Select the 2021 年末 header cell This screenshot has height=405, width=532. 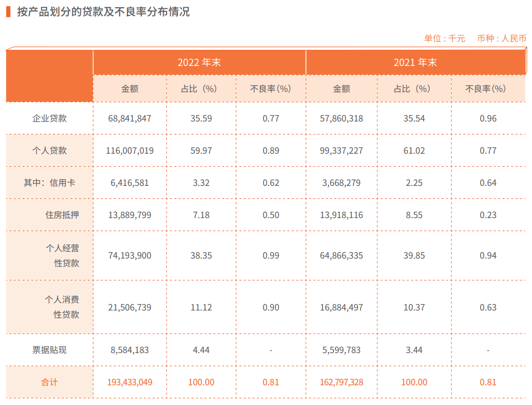415,62
